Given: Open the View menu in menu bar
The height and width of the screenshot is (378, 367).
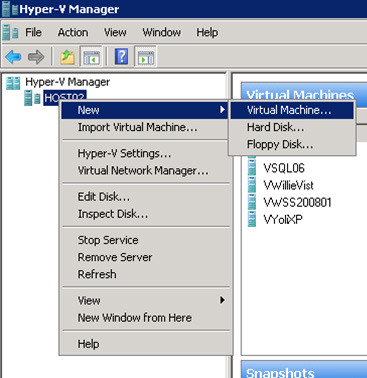Looking at the screenshot, I should (x=115, y=32).
